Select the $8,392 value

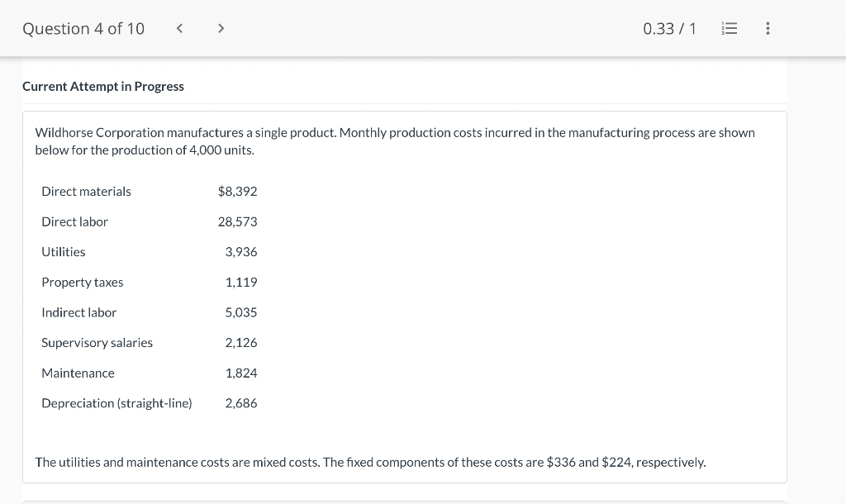coord(237,192)
